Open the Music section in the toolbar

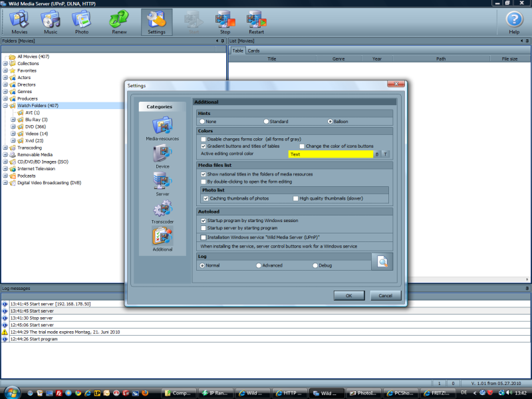51,23
